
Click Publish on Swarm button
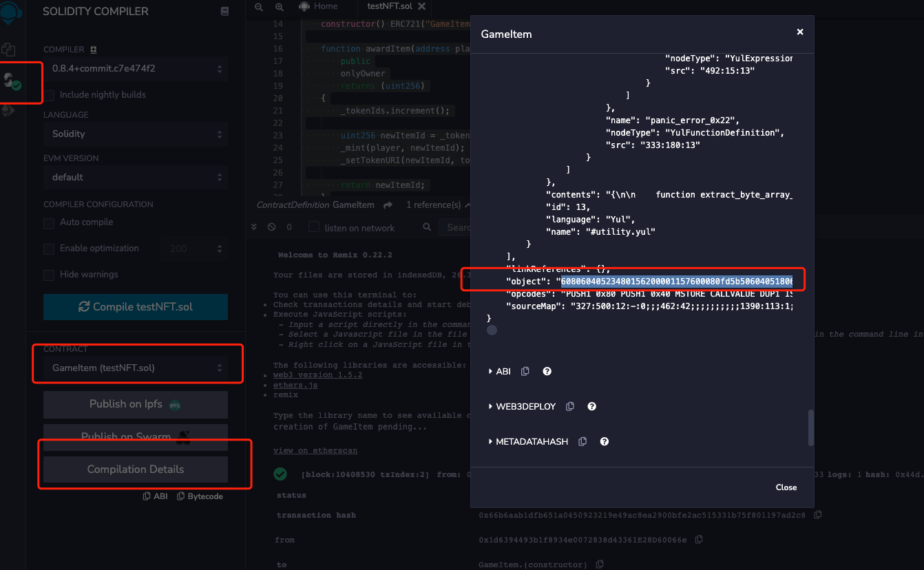(x=136, y=436)
